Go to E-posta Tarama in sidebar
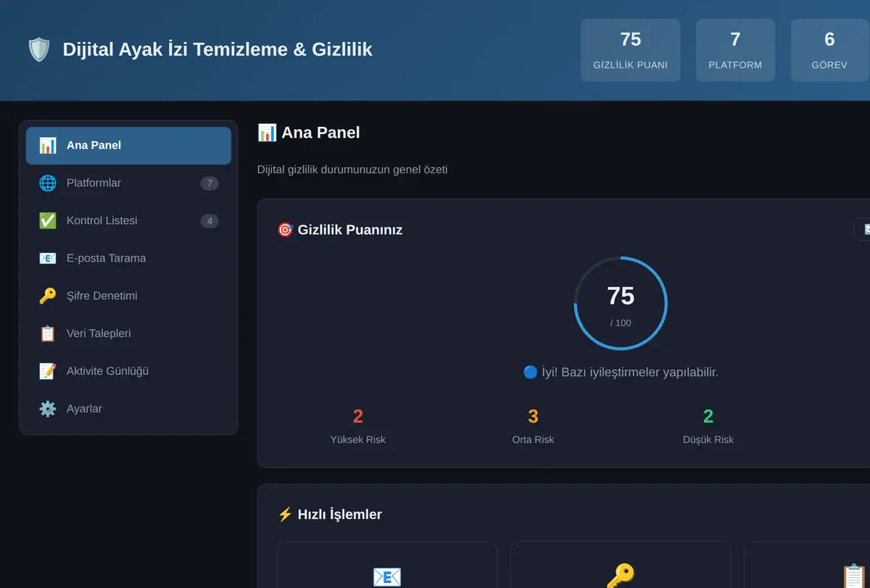 (x=128, y=259)
